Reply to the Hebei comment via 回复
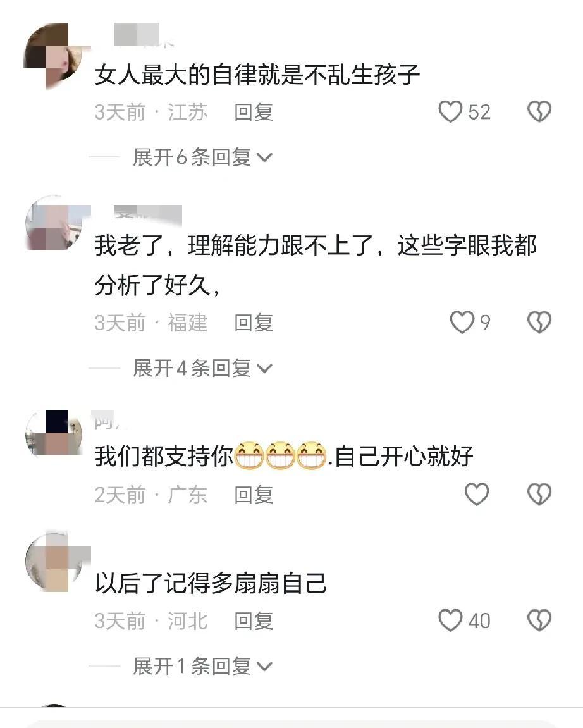The height and width of the screenshot is (728, 583). pos(254,620)
